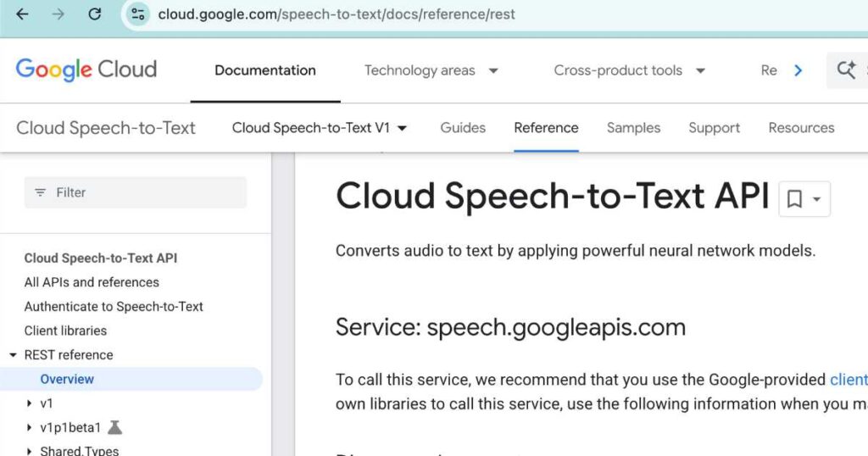Click the 'client' hyperlink in the paragraph
Screen dimensions: 868x456
pyautogui.click(x=849, y=380)
